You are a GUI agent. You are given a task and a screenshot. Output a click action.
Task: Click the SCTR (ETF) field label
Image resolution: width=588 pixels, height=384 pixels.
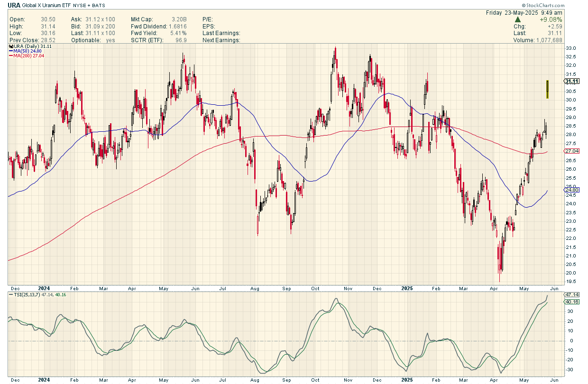tap(147, 40)
